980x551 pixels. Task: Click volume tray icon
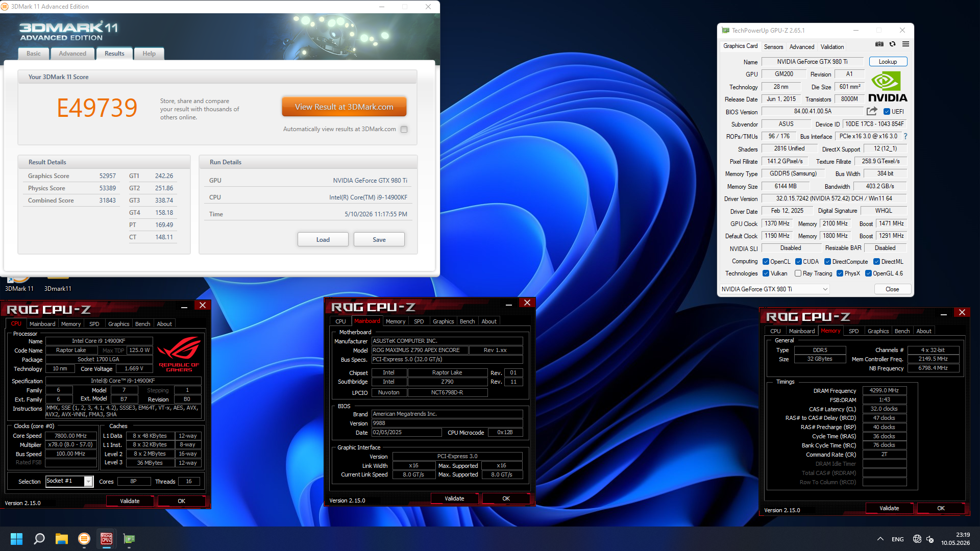pyautogui.click(x=930, y=539)
